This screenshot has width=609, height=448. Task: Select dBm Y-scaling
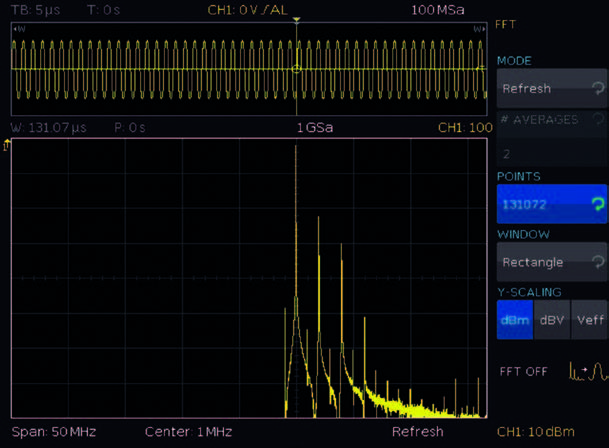(x=514, y=320)
